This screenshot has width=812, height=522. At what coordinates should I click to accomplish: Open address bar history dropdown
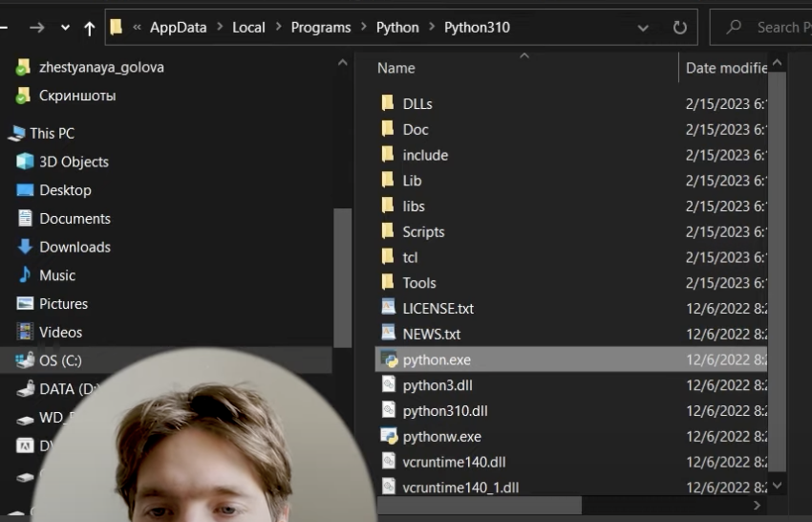point(643,28)
